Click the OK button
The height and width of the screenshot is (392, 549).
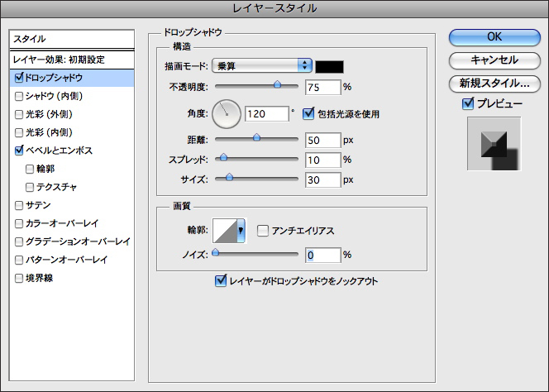pyautogui.click(x=494, y=37)
